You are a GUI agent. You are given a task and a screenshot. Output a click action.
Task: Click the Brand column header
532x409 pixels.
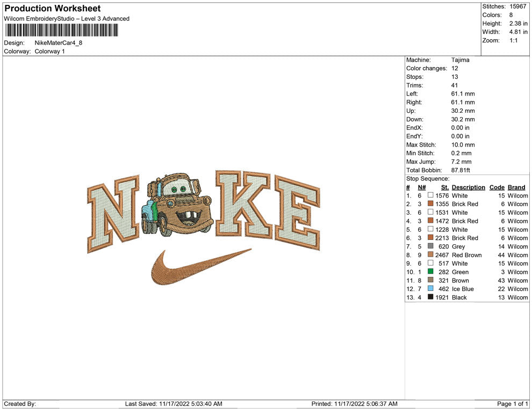point(516,187)
